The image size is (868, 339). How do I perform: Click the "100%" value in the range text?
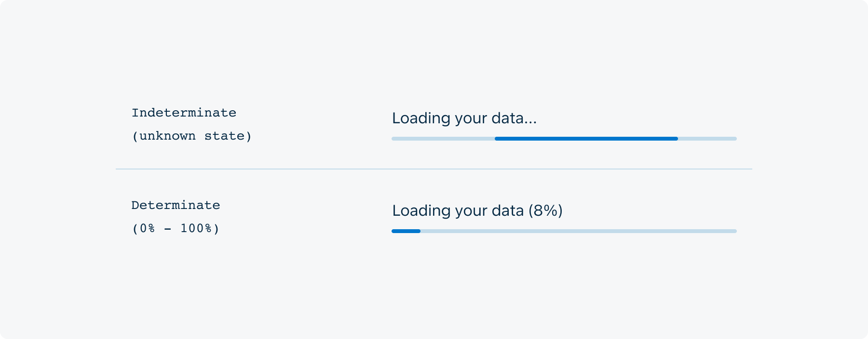tap(196, 228)
